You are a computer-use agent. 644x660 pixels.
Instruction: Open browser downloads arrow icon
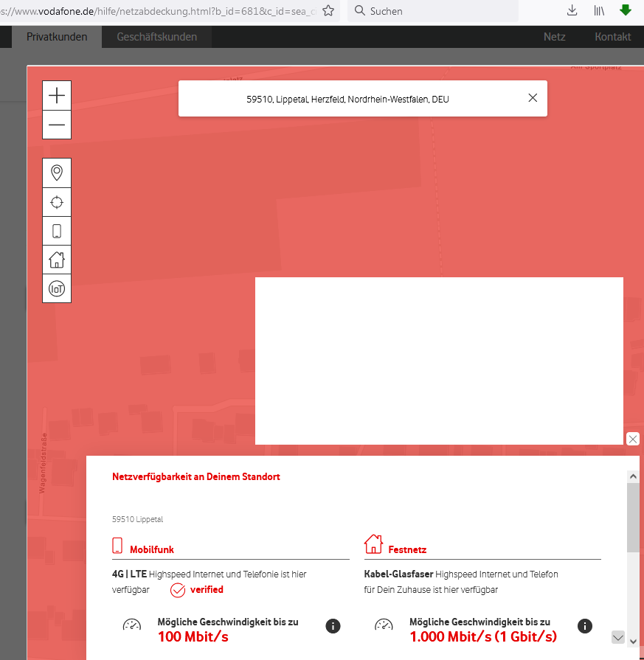pos(572,10)
